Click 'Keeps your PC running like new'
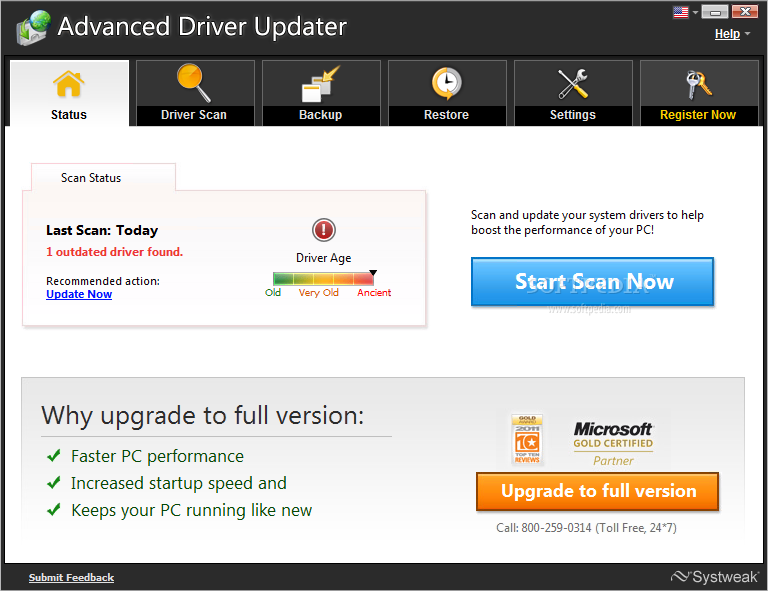Screen dimensions: 768x591 pos(192,510)
